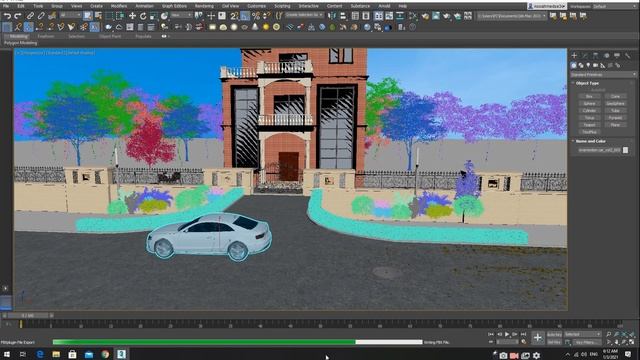Collapse the Name and Color rollout
The image size is (640, 360).
[x=590, y=141]
